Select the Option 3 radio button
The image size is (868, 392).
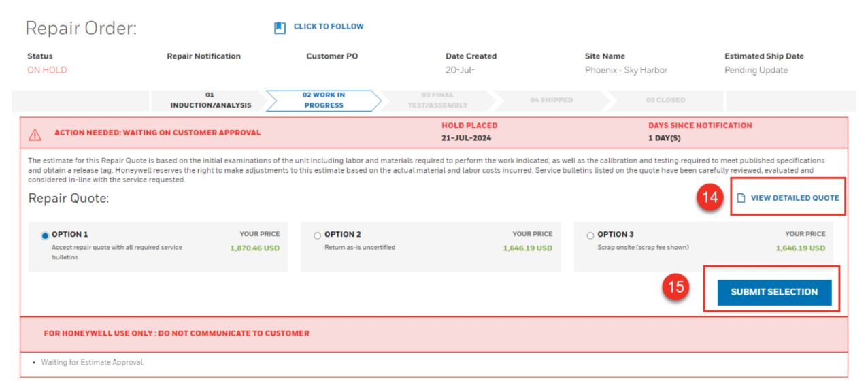(590, 235)
